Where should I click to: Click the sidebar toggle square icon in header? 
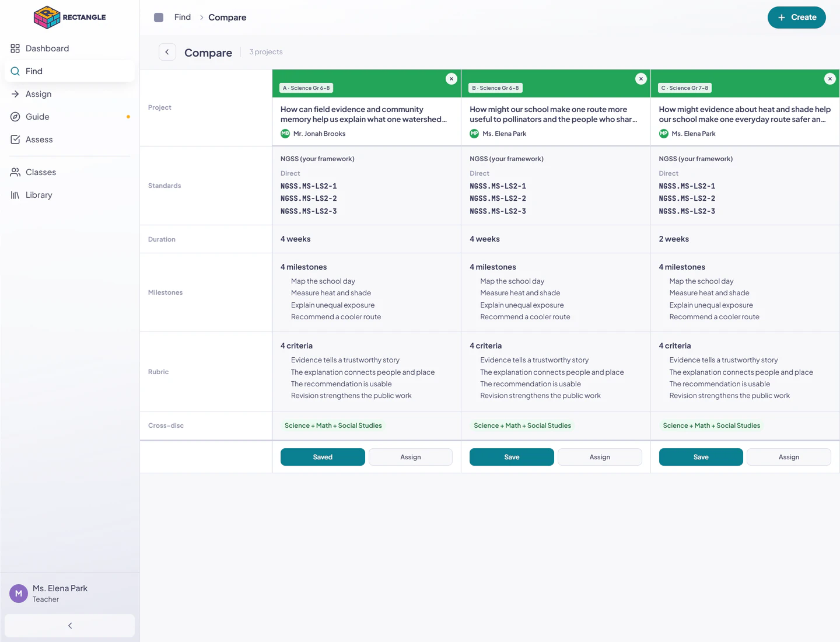click(x=159, y=18)
